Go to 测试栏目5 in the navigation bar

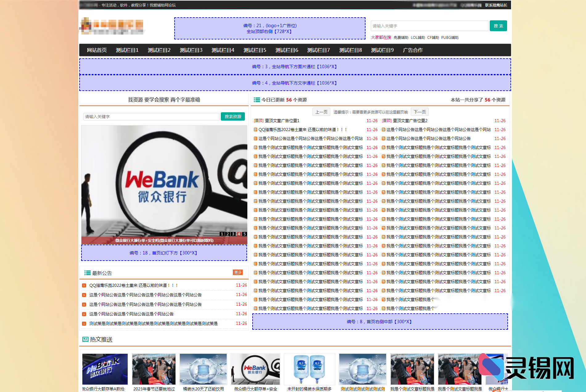point(255,50)
